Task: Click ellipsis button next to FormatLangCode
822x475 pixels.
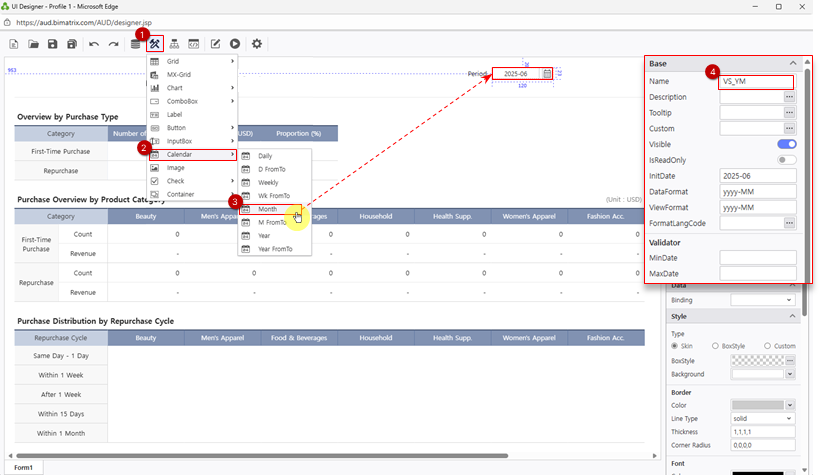Action: tap(789, 224)
